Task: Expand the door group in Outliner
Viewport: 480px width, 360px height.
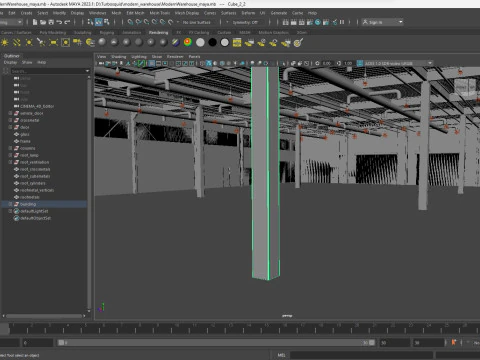Action: (10, 127)
